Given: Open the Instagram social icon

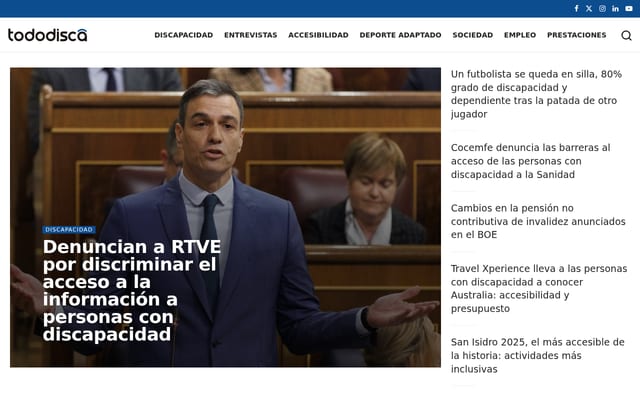Looking at the screenshot, I should [602, 9].
